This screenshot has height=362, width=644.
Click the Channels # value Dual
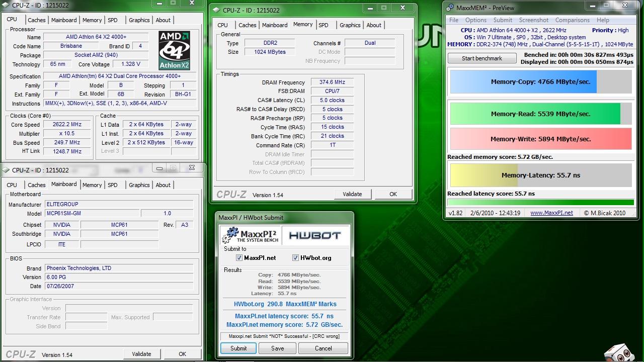tap(370, 43)
